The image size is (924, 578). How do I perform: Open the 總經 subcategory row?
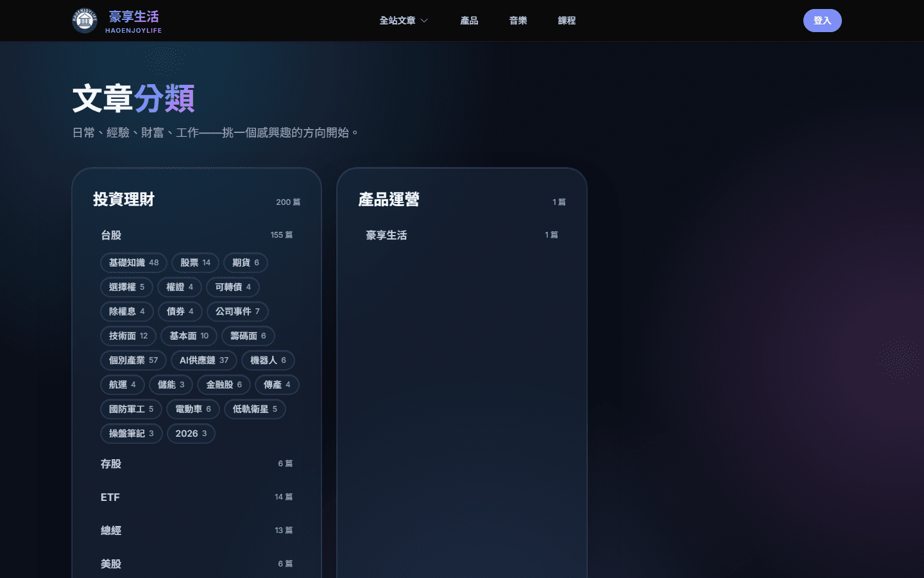[196, 530]
